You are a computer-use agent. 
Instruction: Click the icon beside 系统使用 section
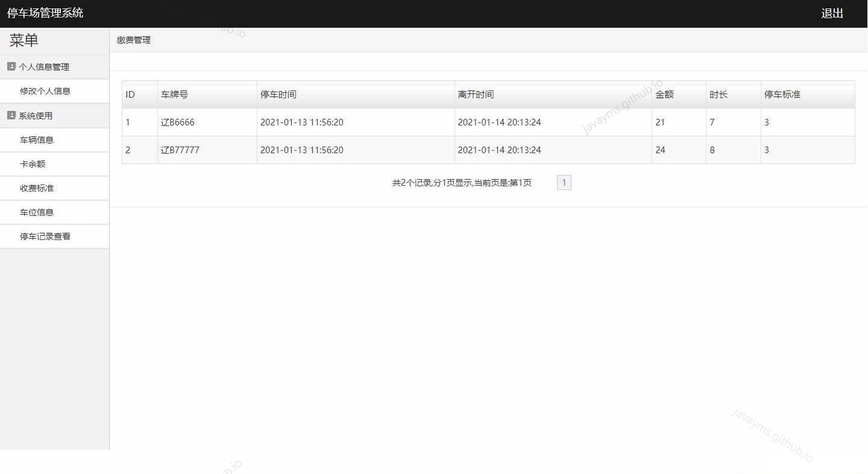pos(10,115)
